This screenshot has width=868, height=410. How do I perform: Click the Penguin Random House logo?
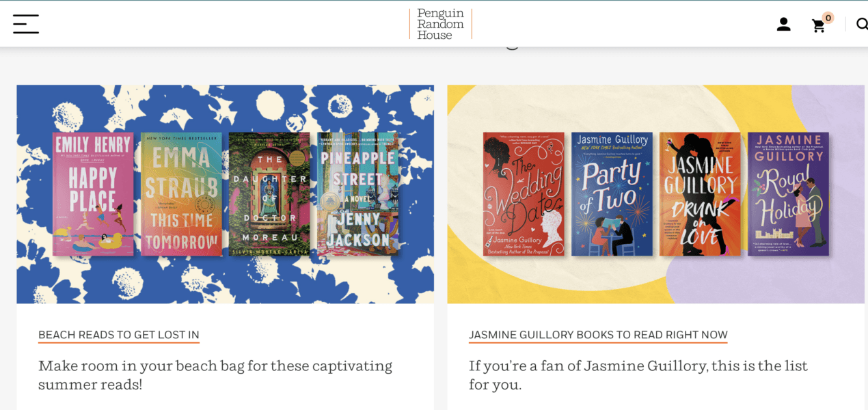440,24
